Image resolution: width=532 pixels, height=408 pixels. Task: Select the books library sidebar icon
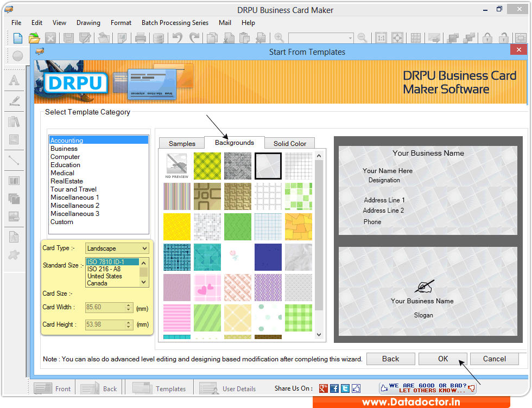(x=14, y=122)
